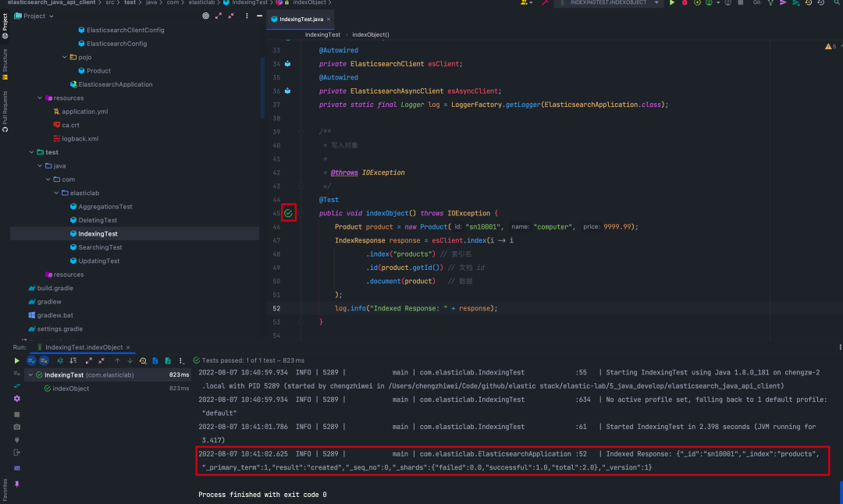Collapse the com package folder
This screenshot has height=504, width=843.
click(48, 179)
